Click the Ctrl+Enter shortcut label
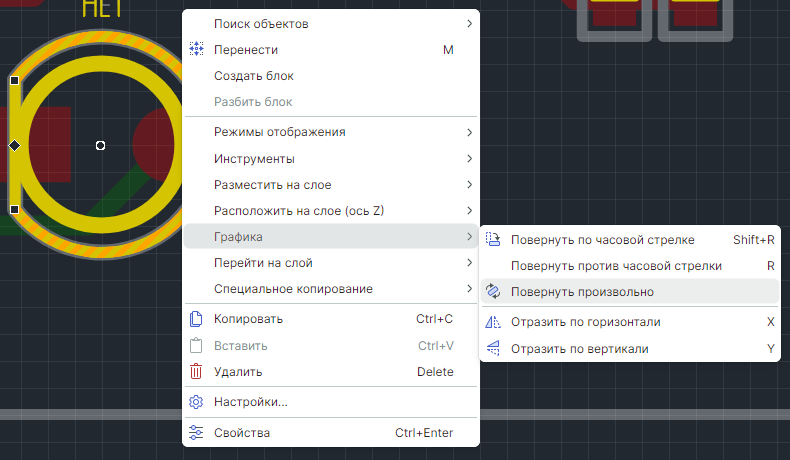This screenshot has height=460, width=790. pos(424,433)
